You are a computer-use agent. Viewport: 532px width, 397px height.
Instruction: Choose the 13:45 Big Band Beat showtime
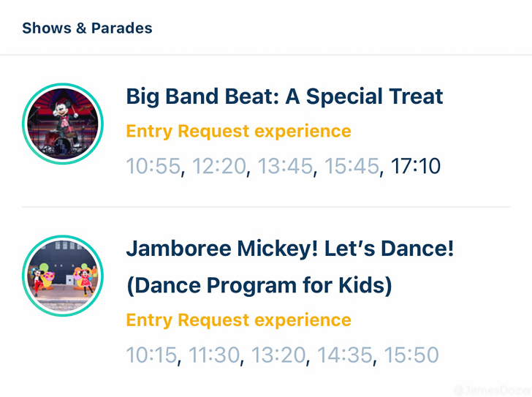[x=285, y=166]
